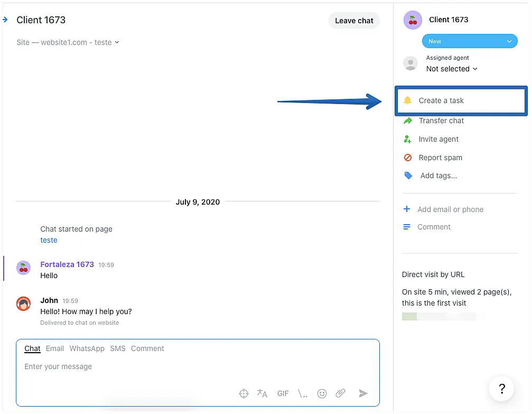Select the Email channel tab
The width and height of the screenshot is (532, 414).
55,348
